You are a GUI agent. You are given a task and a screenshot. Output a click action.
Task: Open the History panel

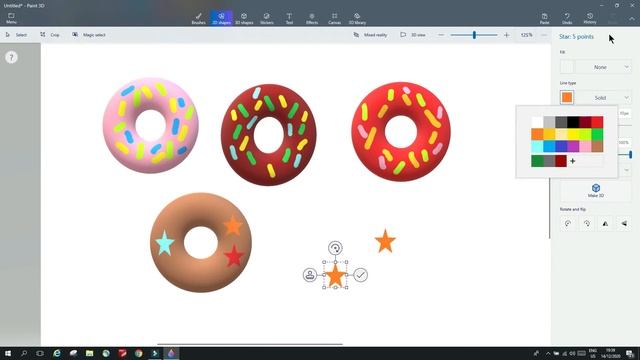point(590,18)
